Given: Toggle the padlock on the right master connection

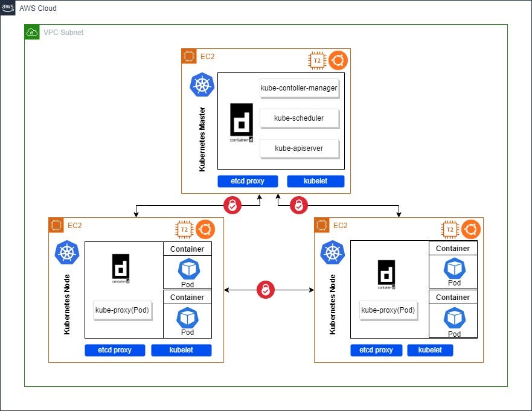Looking at the screenshot, I should [298, 205].
